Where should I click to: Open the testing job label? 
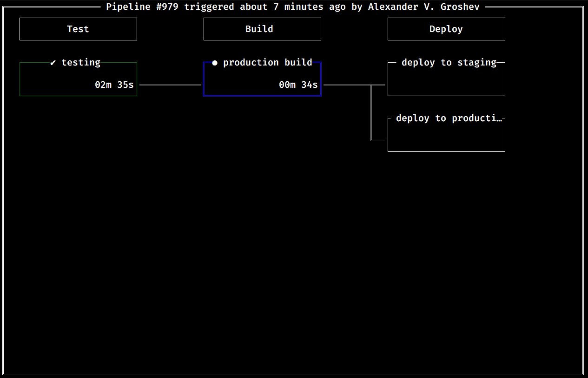click(x=81, y=63)
